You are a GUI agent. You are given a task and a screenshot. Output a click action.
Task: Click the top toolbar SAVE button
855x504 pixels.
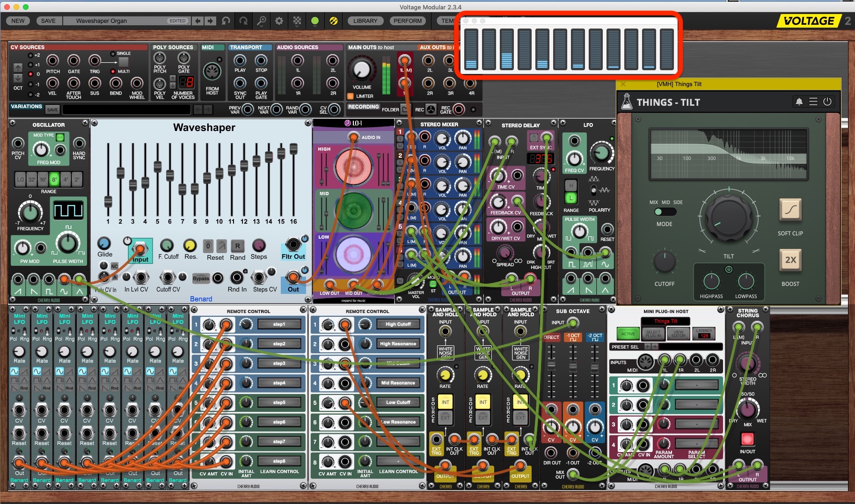pyautogui.click(x=48, y=21)
